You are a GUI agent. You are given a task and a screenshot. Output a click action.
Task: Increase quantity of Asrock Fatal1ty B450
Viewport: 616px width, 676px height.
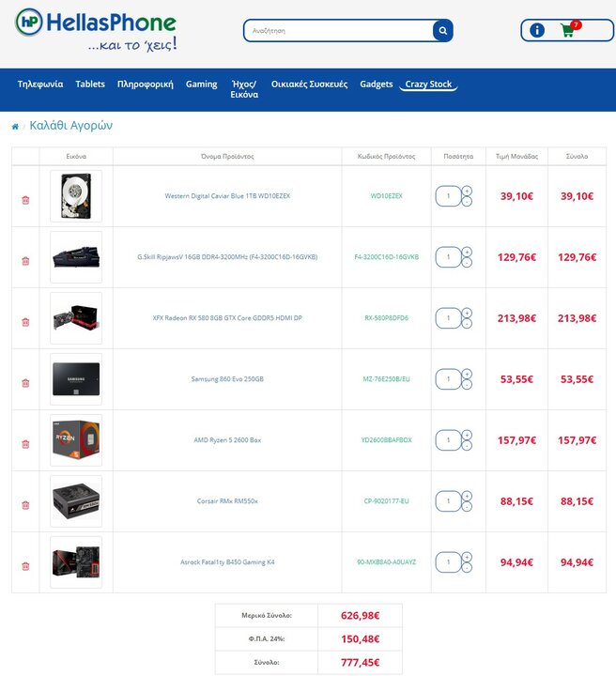[467, 557]
